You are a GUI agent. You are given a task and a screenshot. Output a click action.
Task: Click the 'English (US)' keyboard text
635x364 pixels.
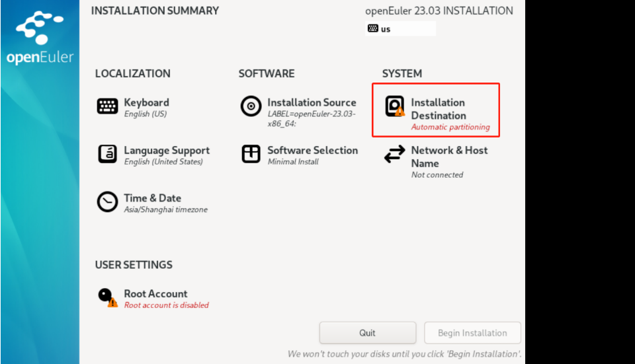146,114
